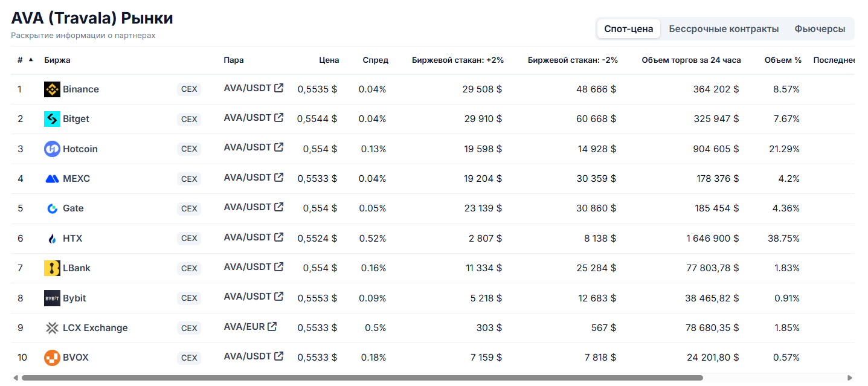Viewport: 868px width, 386px height.
Task: Click the CEX tag in the HTX row
Action: tap(189, 239)
